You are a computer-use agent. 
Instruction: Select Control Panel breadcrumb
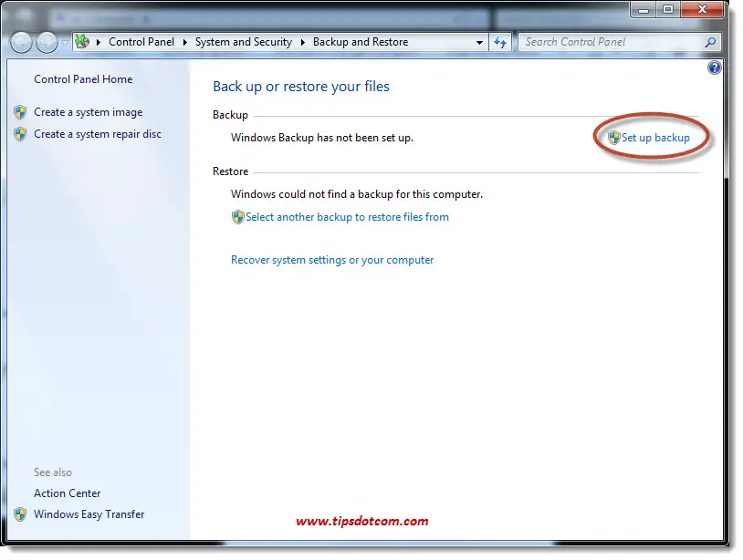(x=141, y=42)
